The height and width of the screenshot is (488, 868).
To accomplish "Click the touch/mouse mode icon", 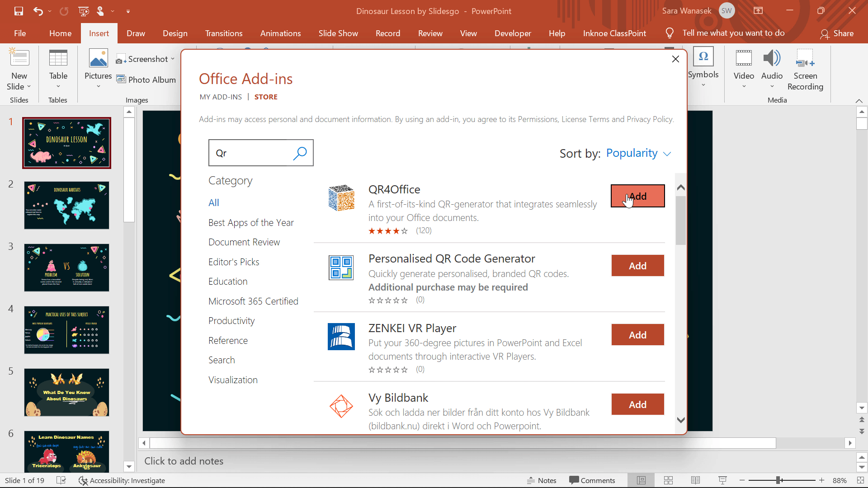I will (x=100, y=11).
